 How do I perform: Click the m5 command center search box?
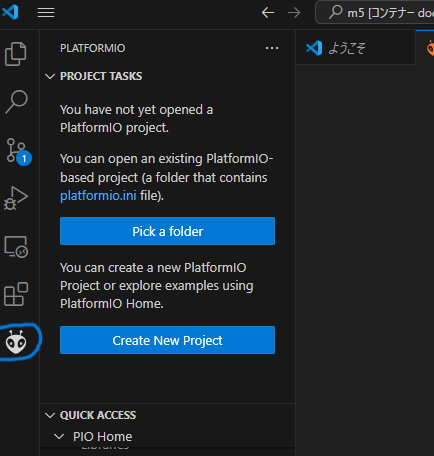click(x=375, y=12)
